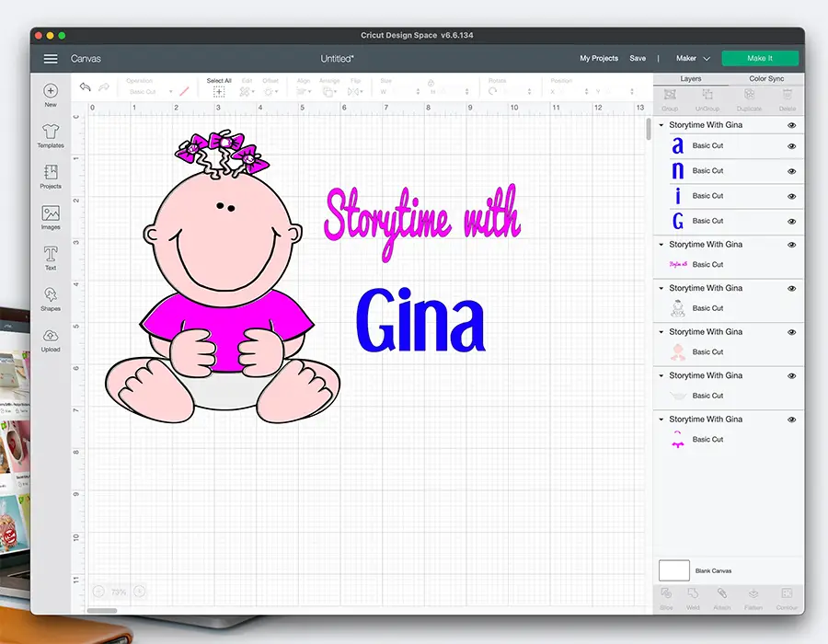Screen dimensions: 828x644
Task: Select the baby image on the canvas
Action: point(223,277)
